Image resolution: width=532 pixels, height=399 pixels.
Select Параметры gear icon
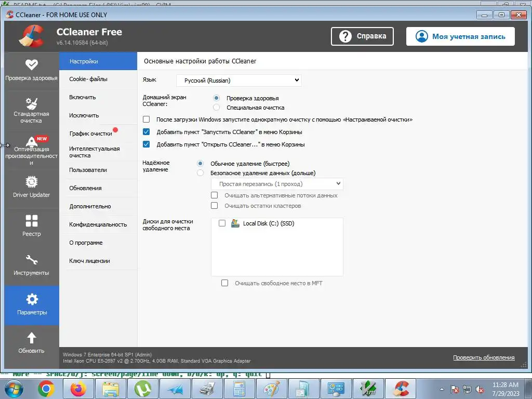[x=32, y=299]
